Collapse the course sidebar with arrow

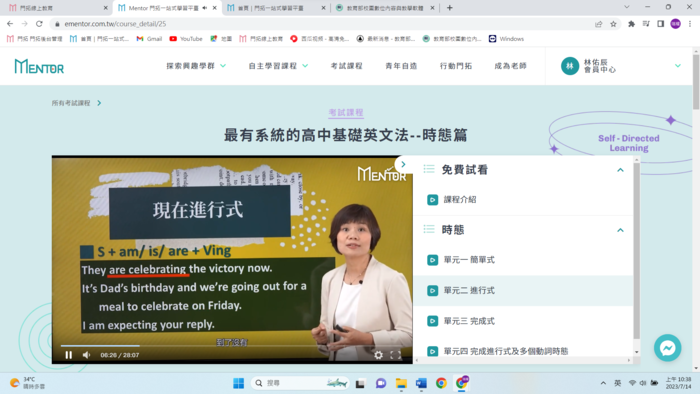[x=403, y=164]
